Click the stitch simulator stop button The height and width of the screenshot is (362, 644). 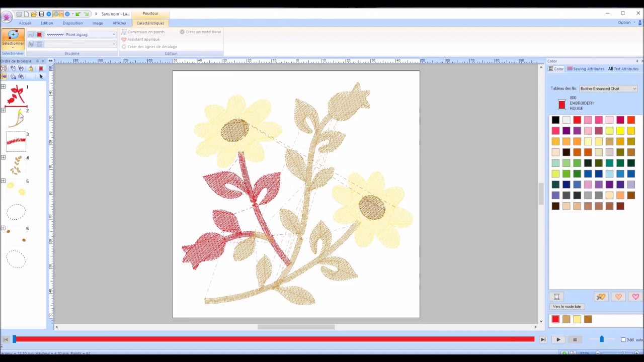click(575, 340)
